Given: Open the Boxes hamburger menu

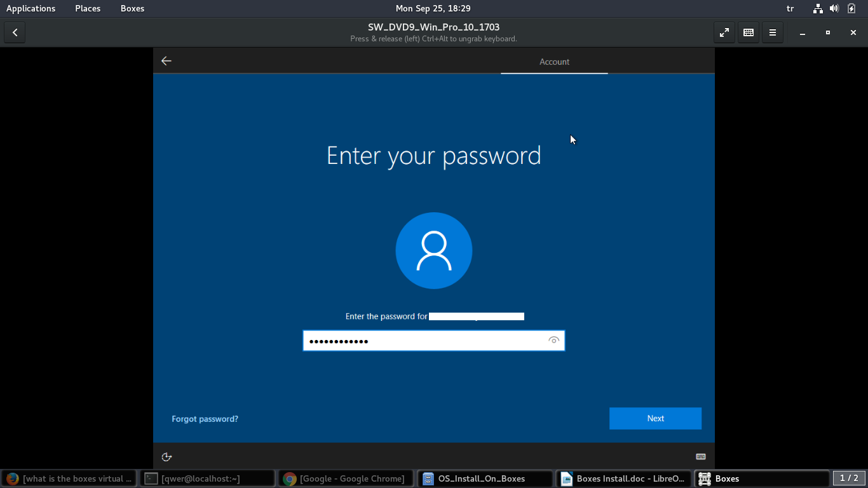Looking at the screenshot, I should tap(772, 32).
